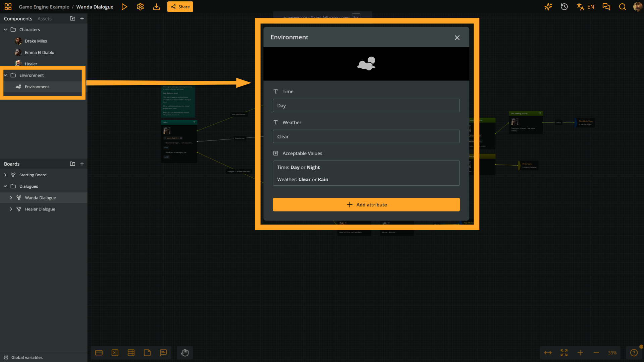Open project history clock icon
This screenshot has width=644, height=362.
564,7
